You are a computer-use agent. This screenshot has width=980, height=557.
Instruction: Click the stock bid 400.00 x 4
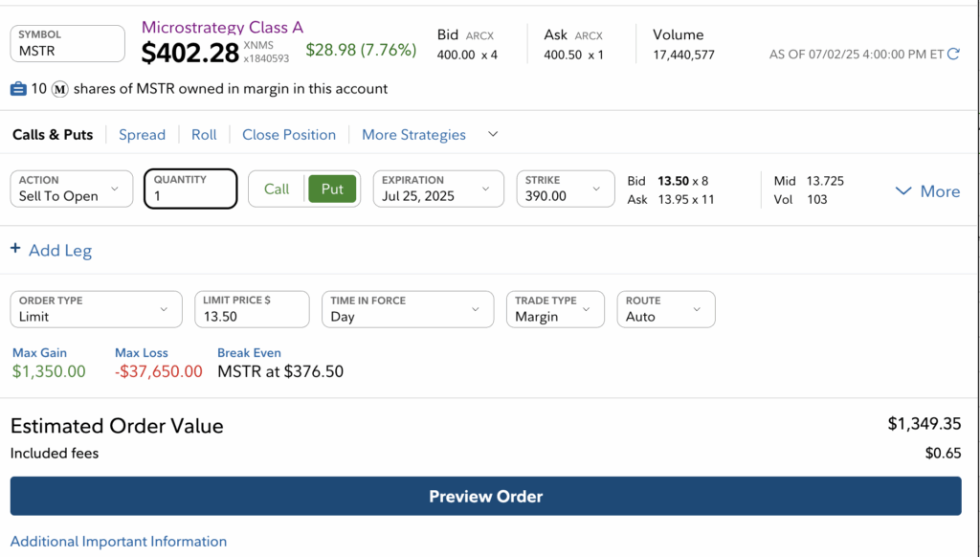(467, 55)
